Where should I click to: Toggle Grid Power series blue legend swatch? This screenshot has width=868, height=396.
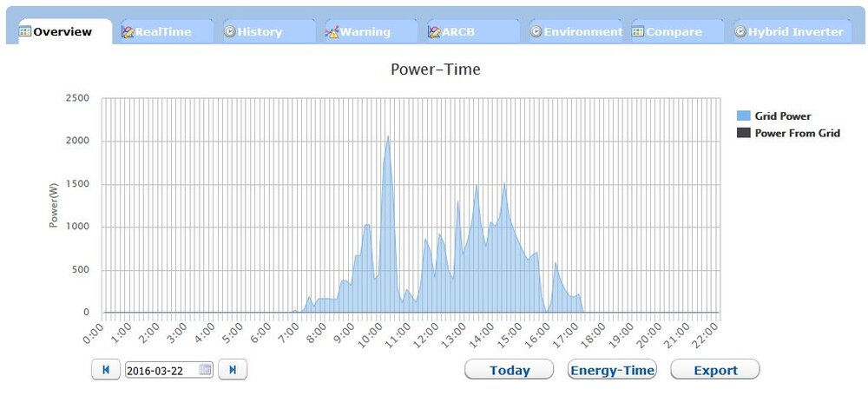click(744, 116)
